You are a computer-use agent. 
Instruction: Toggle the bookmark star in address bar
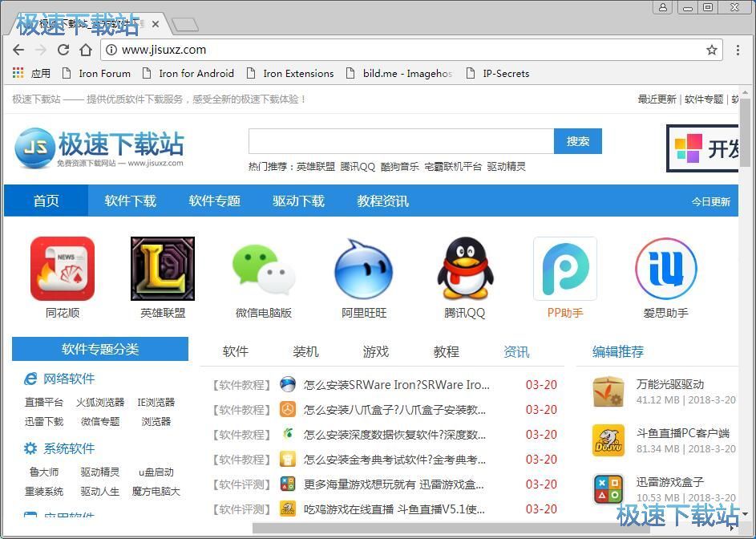712,50
